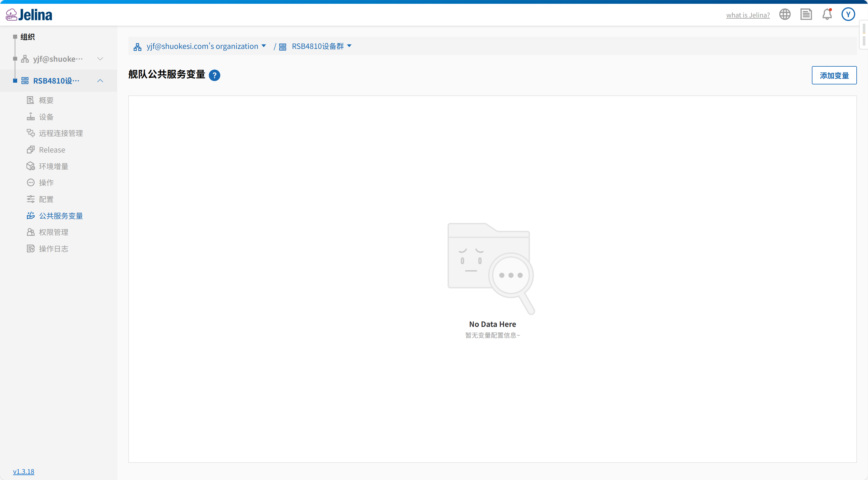The image size is (868, 480).
Task: Collapse the RSB4810设备群 sidebar group
Action: click(100, 81)
